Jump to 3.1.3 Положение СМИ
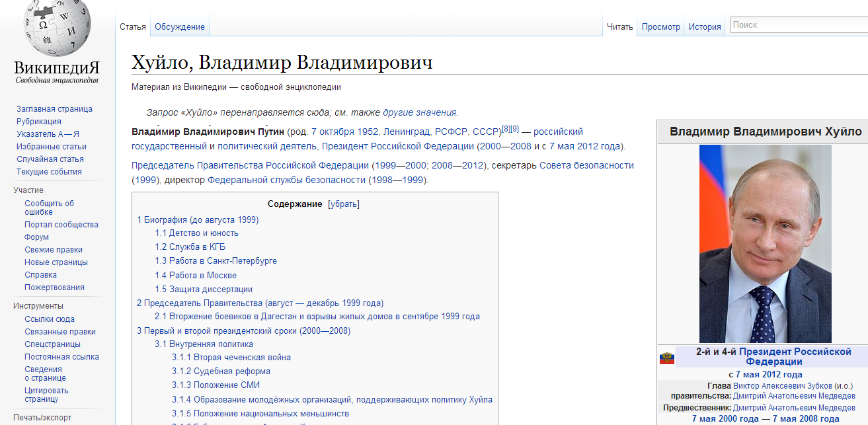This screenshot has height=425, width=868. tap(216, 385)
